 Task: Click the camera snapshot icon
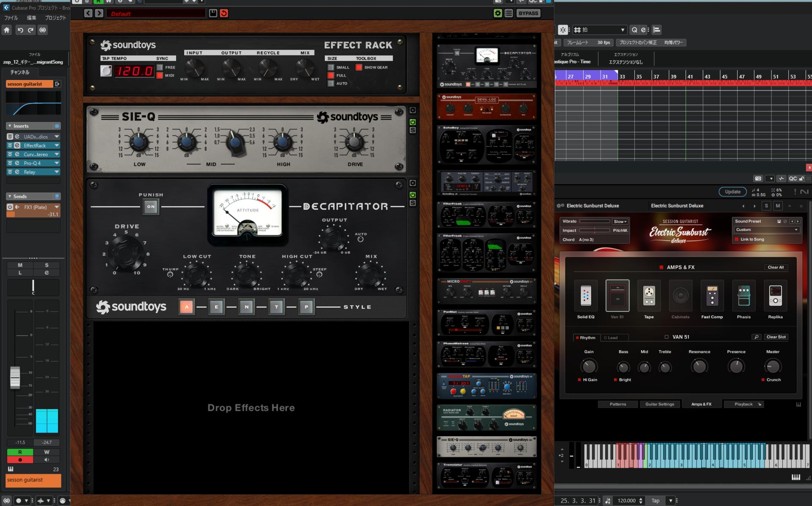pyautogui.click(x=758, y=179)
